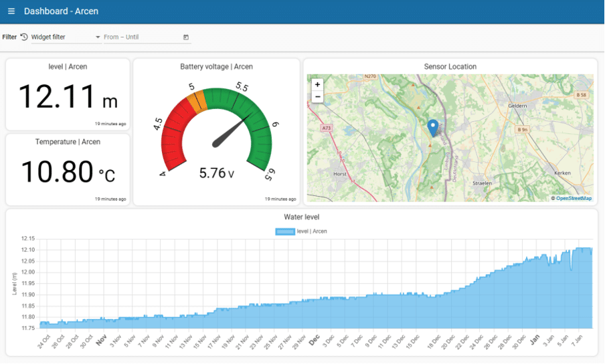Select the 10.80 °C temperature value
Screen dimensions: 605x364
(68, 172)
